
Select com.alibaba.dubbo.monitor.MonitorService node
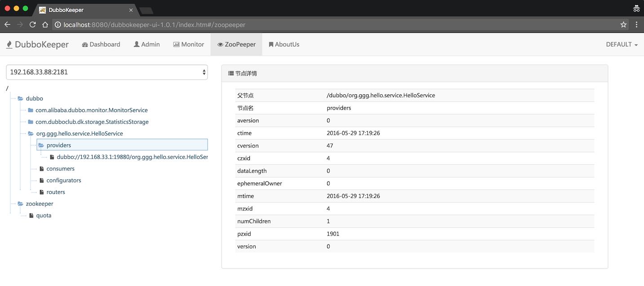[92, 110]
